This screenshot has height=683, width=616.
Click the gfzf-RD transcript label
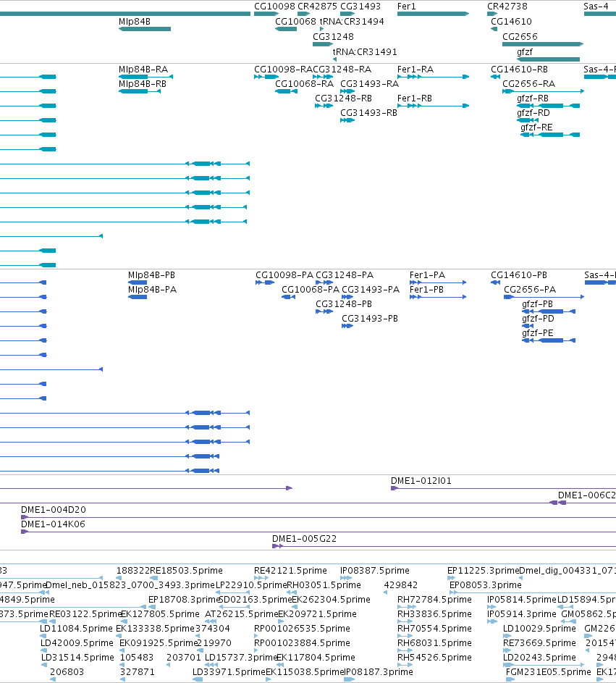point(533,112)
